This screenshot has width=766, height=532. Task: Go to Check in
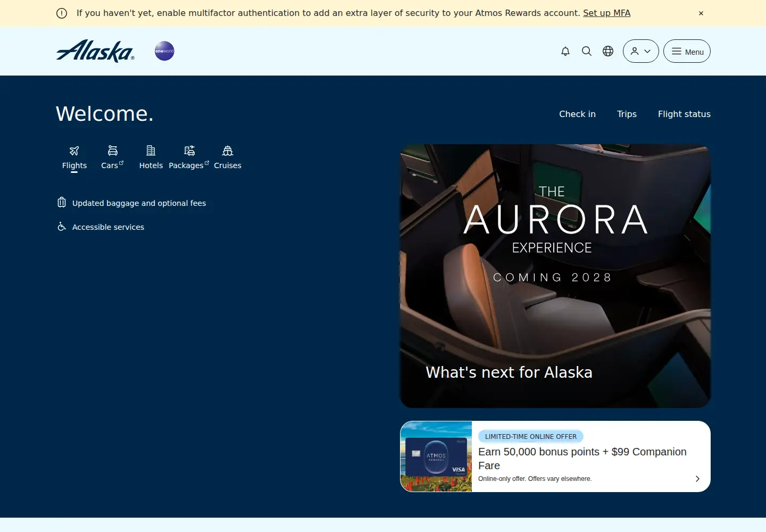577,114
